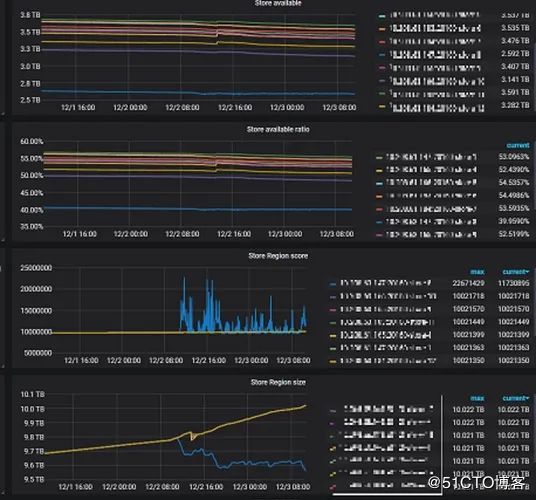536x500 pixels.
Task: Sort Store available ratio legend by current
Action: coord(518,146)
